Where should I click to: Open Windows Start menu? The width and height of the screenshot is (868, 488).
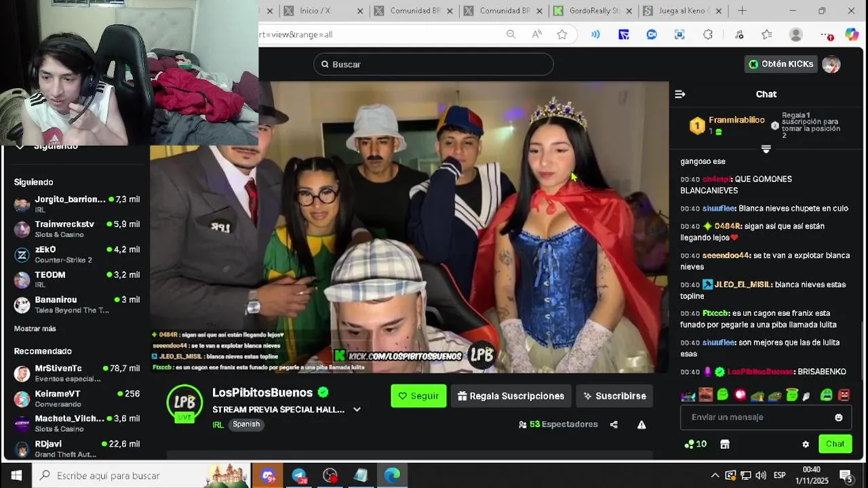(x=16, y=476)
